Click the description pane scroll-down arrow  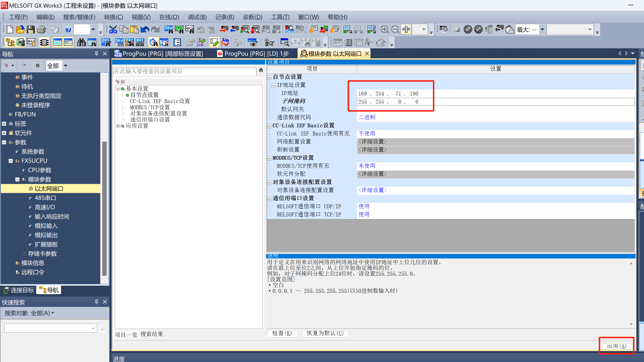[x=631, y=324]
